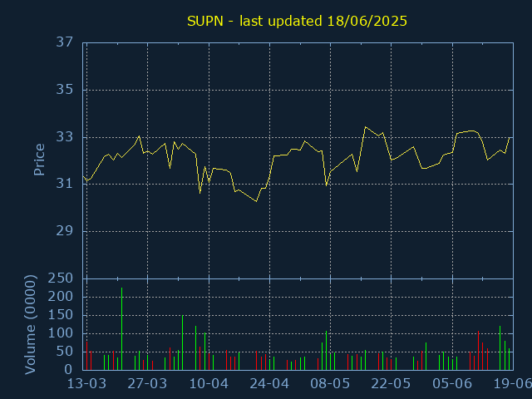Click the date label 24-04
This screenshot has width=532, height=399.
[269, 384]
